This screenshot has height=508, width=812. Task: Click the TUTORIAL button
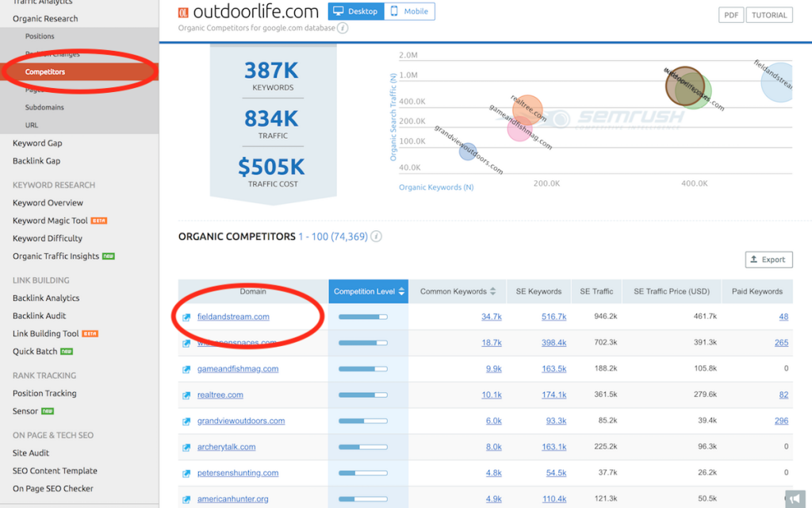(x=769, y=15)
